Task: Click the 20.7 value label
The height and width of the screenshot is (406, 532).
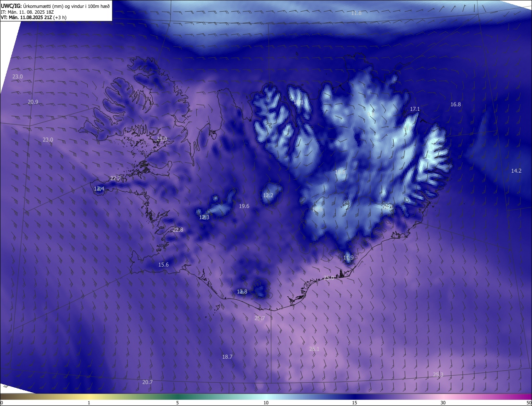Action: [x=148, y=382]
